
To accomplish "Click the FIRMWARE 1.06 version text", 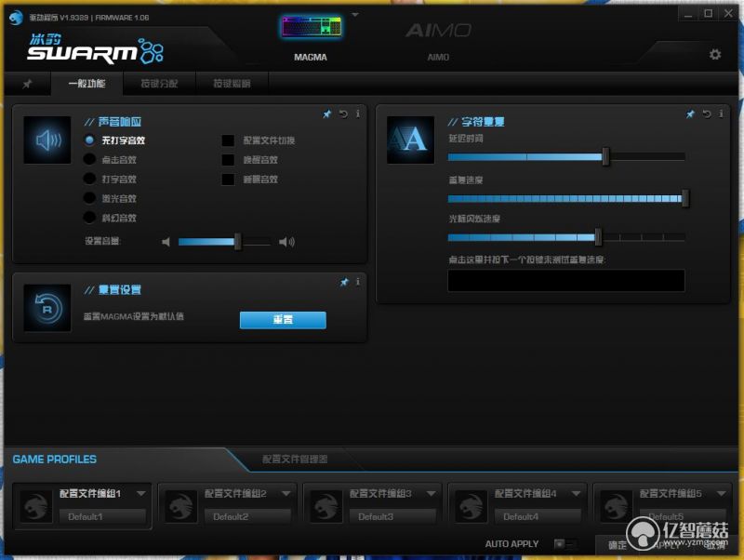I will [122, 18].
